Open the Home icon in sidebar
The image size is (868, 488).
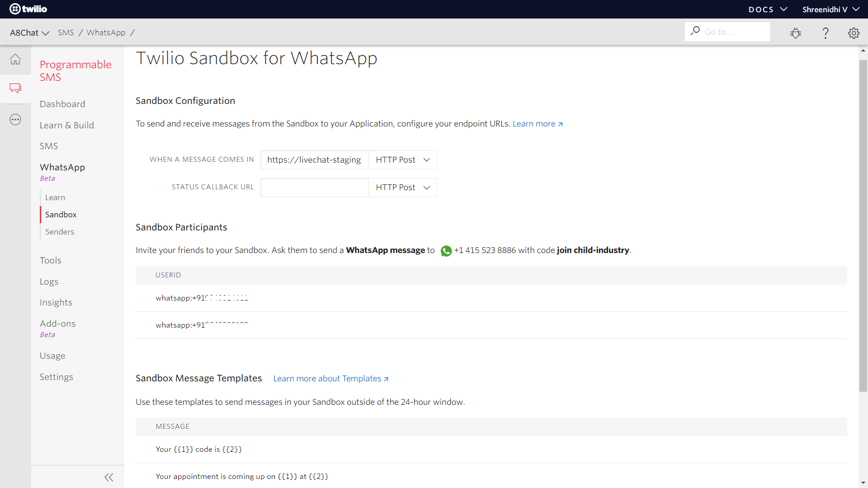tap(15, 59)
